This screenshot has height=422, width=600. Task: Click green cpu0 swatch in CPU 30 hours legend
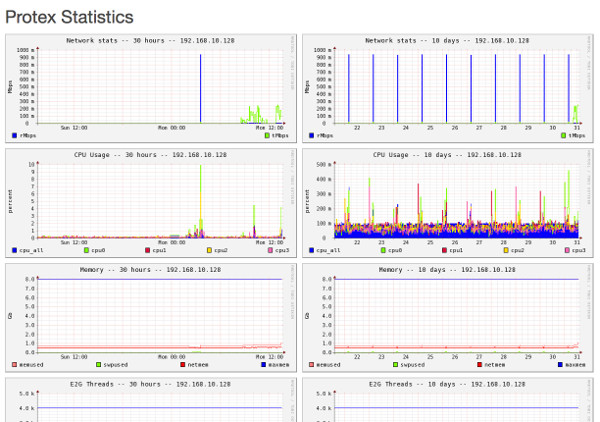(86, 250)
